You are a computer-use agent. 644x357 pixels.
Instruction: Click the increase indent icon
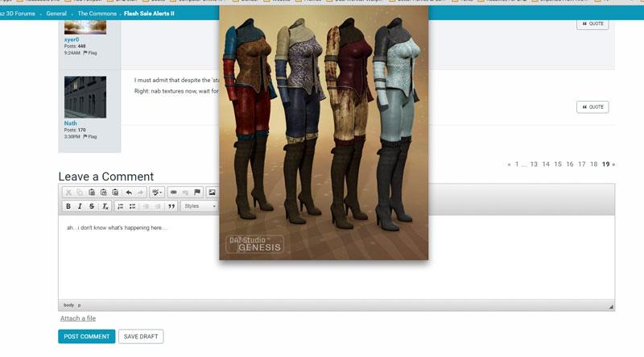tap(158, 206)
